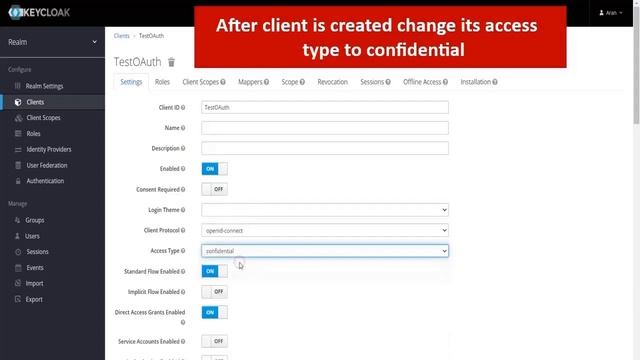Switch to the Sessions tab
This screenshot has width=640, height=360.
click(375, 82)
